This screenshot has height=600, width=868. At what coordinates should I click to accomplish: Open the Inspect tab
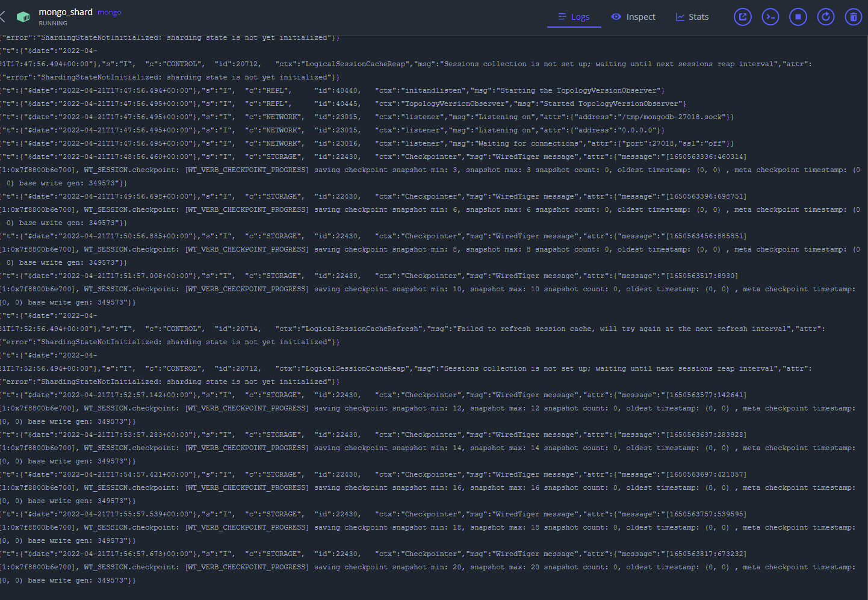coord(633,17)
